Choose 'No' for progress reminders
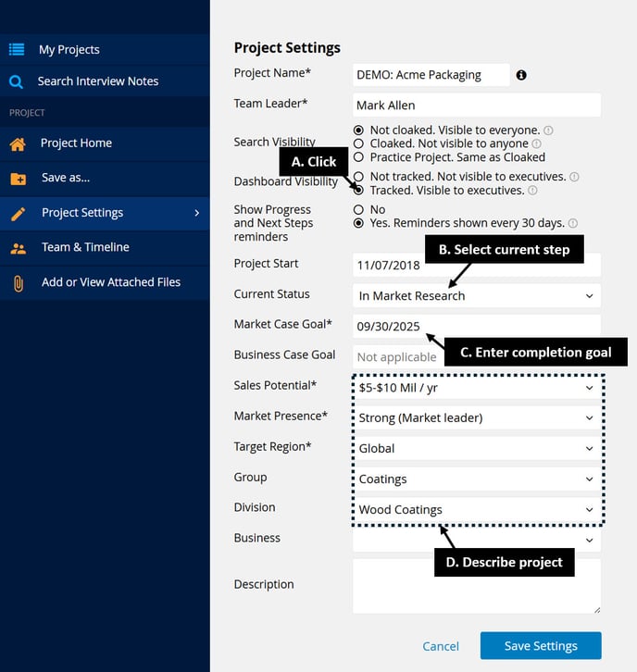637x672 pixels. point(359,209)
